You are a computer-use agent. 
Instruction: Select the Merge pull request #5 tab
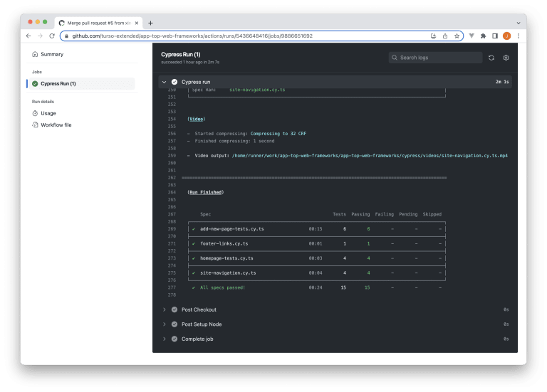tap(99, 23)
